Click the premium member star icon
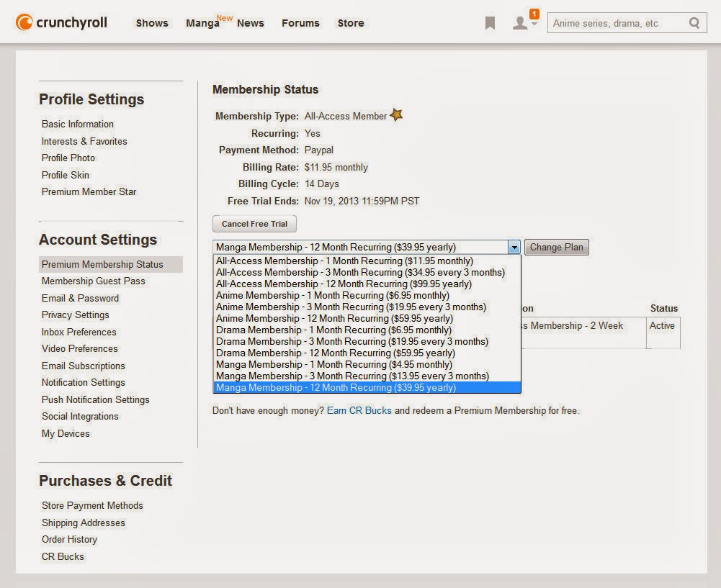This screenshot has height=588, width=721. tap(396, 115)
